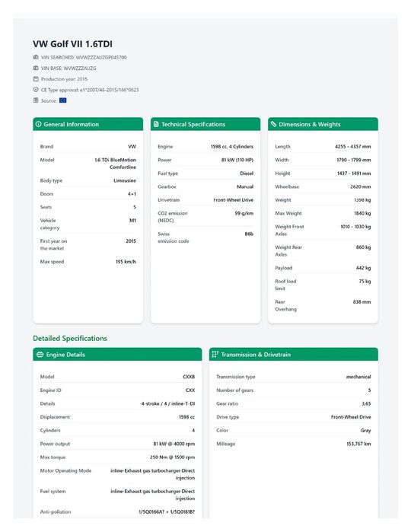Viewport: 411px width, 532px height.
Task: Click the VIN SEARCHED card icon
Action: point(36,57)
